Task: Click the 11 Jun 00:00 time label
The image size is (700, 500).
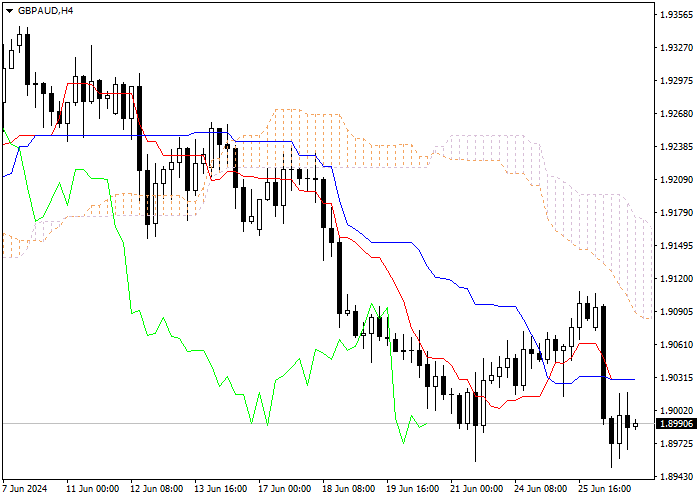Action: pyautogui.click(x=93, y=489)
